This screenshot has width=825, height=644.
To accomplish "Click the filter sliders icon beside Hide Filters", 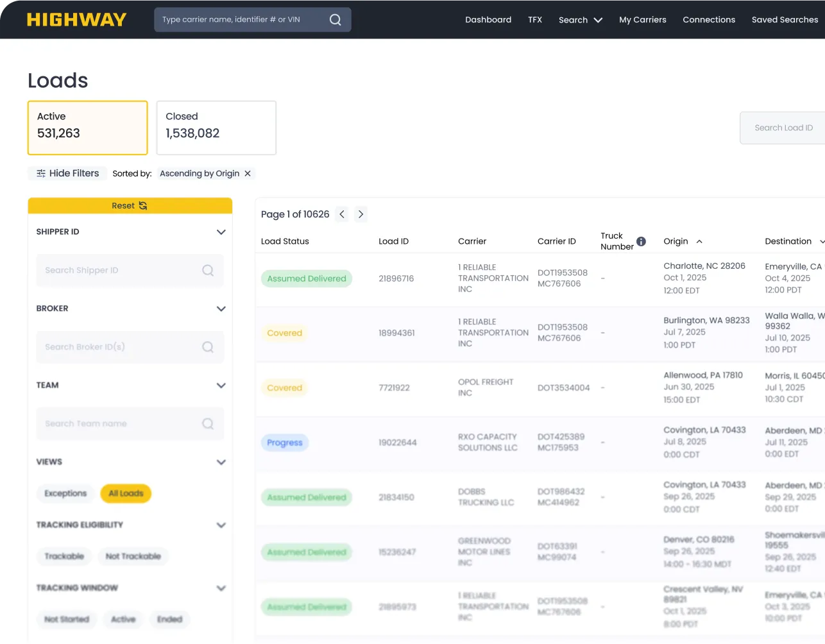I will click(x=41, y=173).
